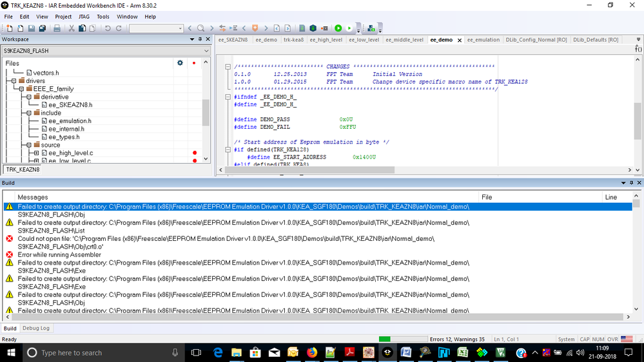The height and width of the screenshot is (362, 644).
Task: Fold the #if defined(TRK_KEA128) block
Action: [x=228, y=150]
